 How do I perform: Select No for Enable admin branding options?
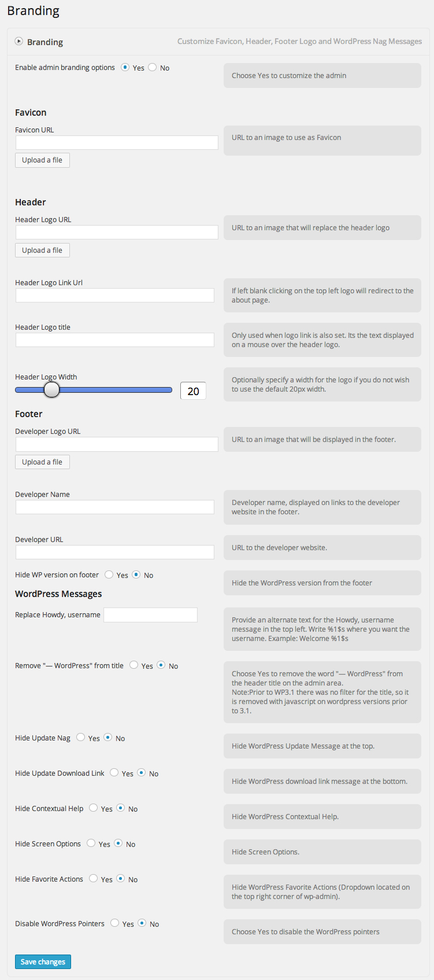pyautogui.click(x=153, y=67)
